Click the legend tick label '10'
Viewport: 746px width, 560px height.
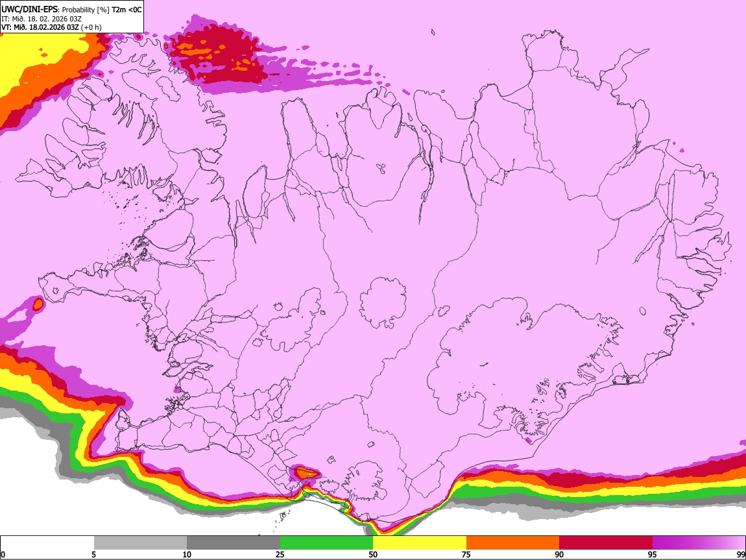point(187,555)
